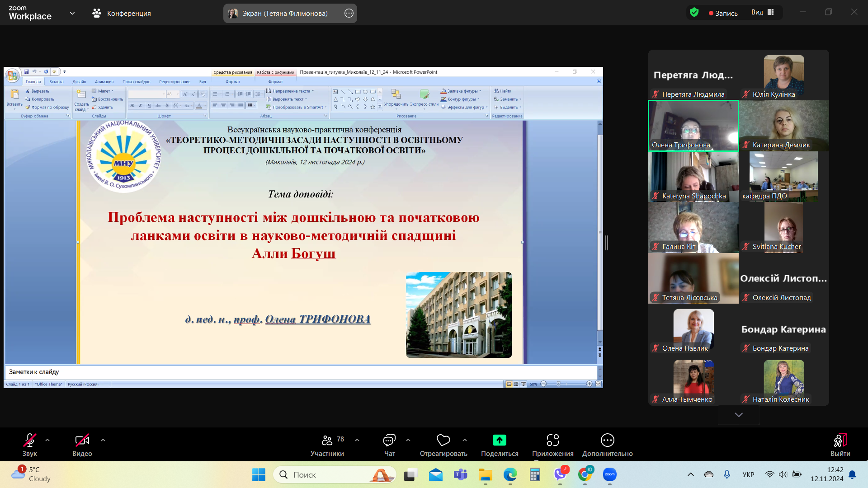Screen dimensions: 868x488
Task: Switch to the Вставка ribbon tab
Action: 57,82
